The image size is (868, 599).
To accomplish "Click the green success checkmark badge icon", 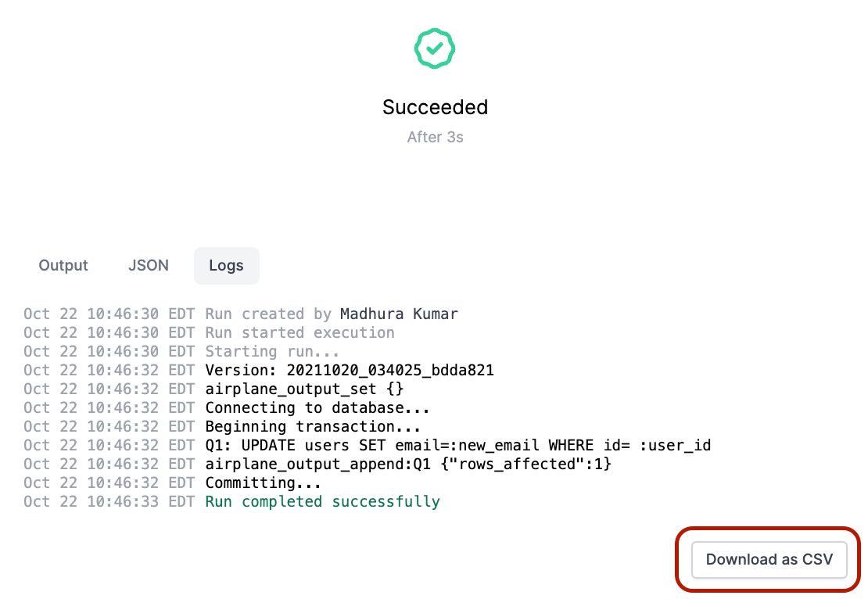I will [x=435, y=48].
